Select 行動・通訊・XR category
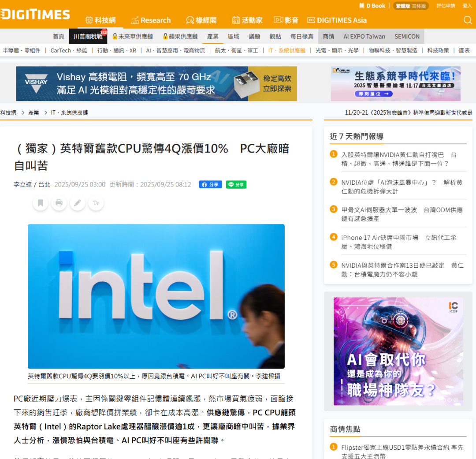The width and height of the screenshot is (476, 459). [x=116, y=50]
